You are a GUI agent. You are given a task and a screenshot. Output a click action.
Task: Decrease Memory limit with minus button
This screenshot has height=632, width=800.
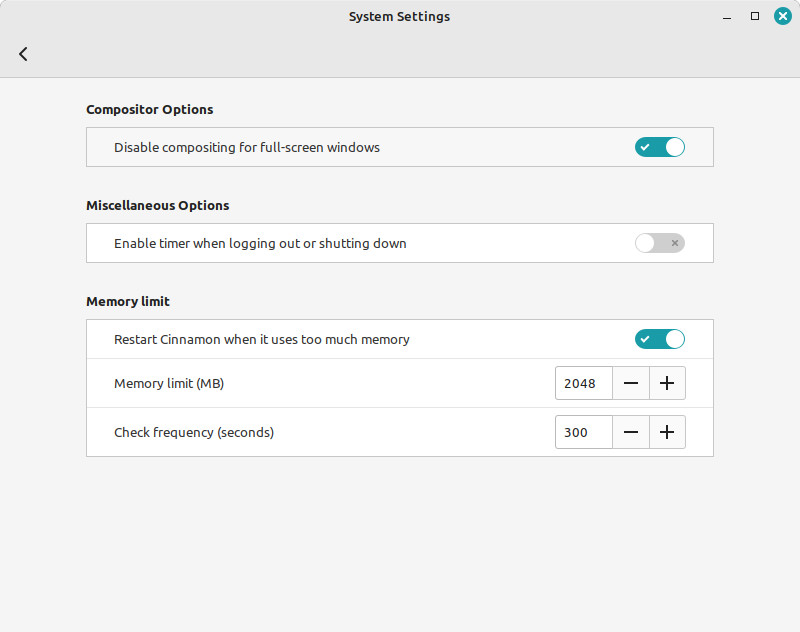pyautogui.click(x=631, y=383)
